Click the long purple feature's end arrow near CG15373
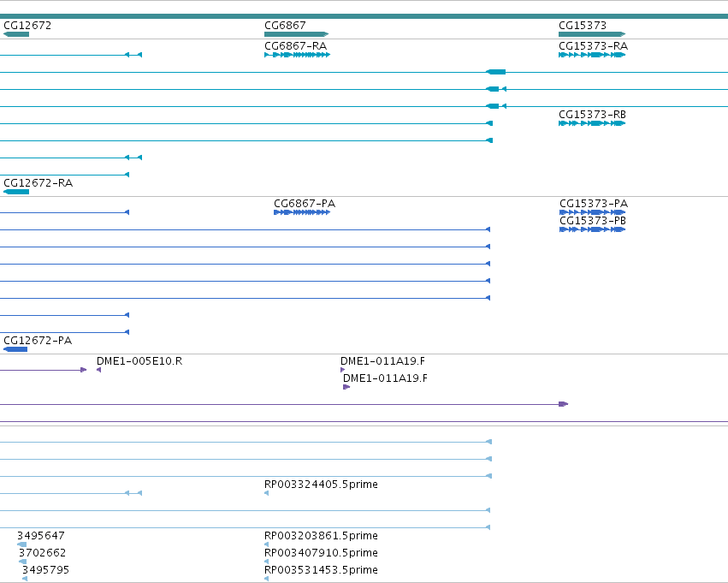The height and width of the screenshot is (583, 728). coord(563,404)
